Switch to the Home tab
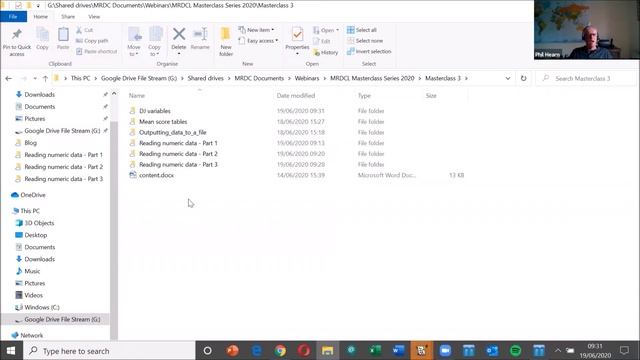Image resolution: width=640 pixels, height=360 pixels. 40,16
